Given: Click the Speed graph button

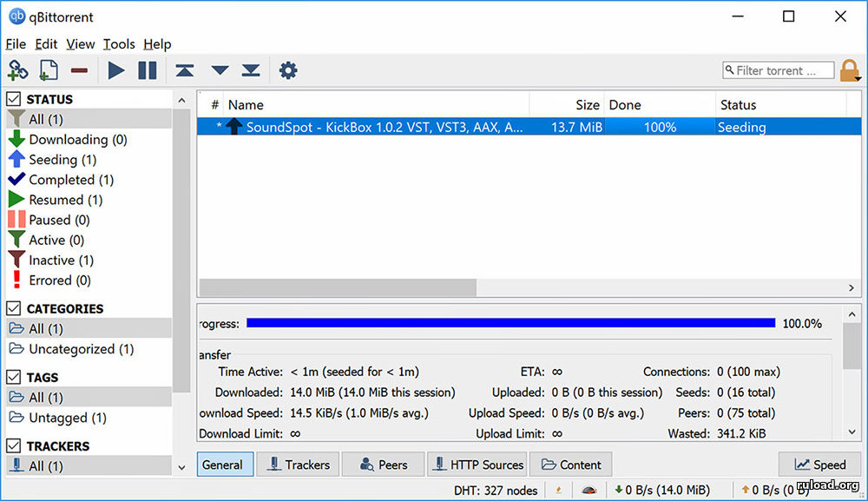Looking at the screenshot, I should click(x=819, y=465).
